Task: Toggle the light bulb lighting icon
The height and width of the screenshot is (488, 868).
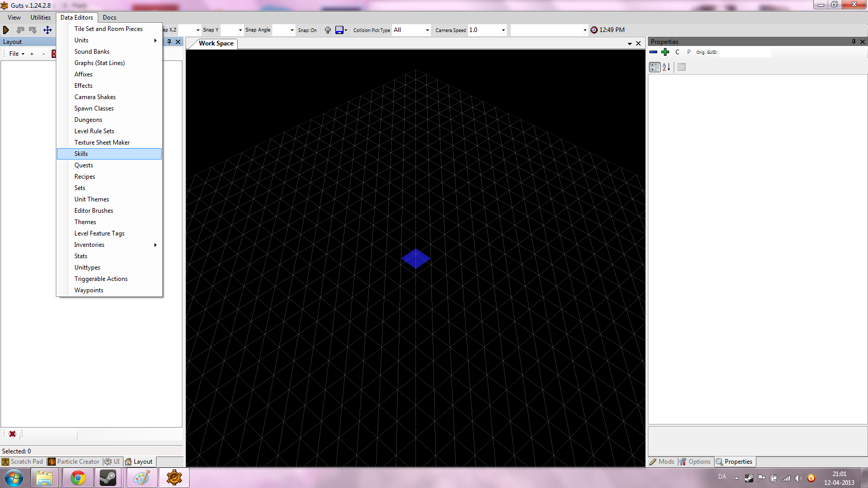Action: 328,30
